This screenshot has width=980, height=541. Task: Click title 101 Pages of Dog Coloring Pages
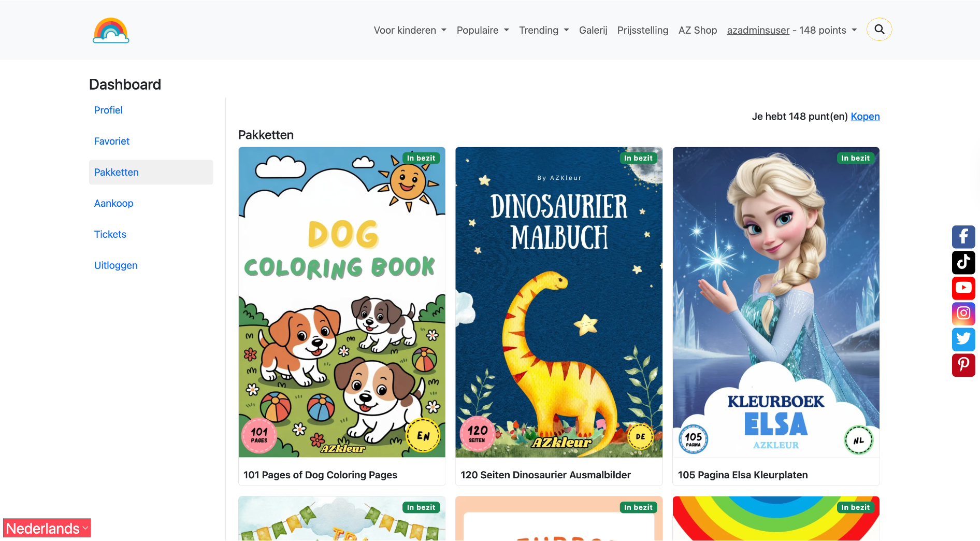point(320,475)
